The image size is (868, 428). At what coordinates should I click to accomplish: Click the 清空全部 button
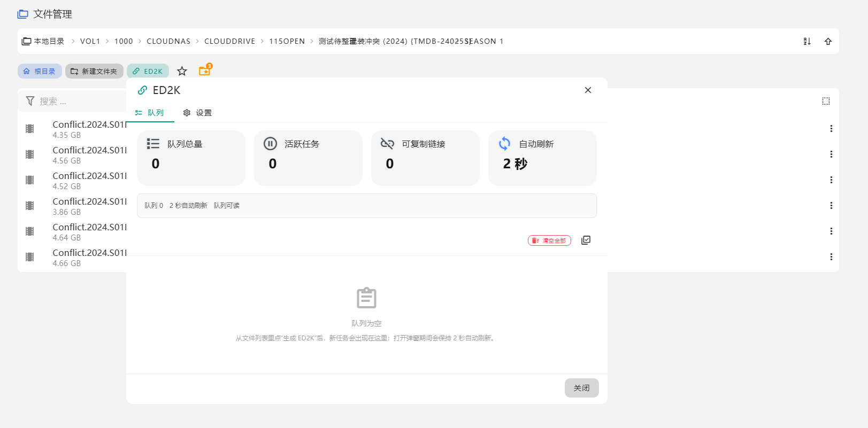pos(549,240)
